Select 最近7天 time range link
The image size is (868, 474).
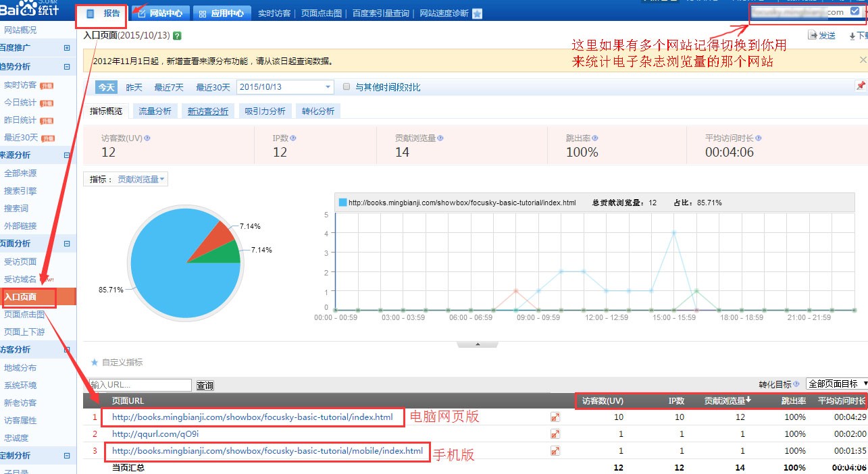click(x=169, y=87)
